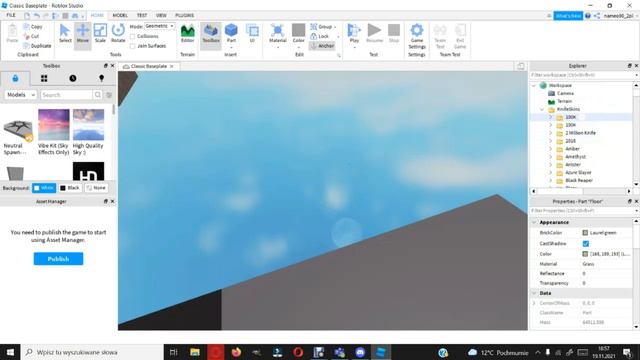Click the Game Settings gear icon

tap(417, 31)
